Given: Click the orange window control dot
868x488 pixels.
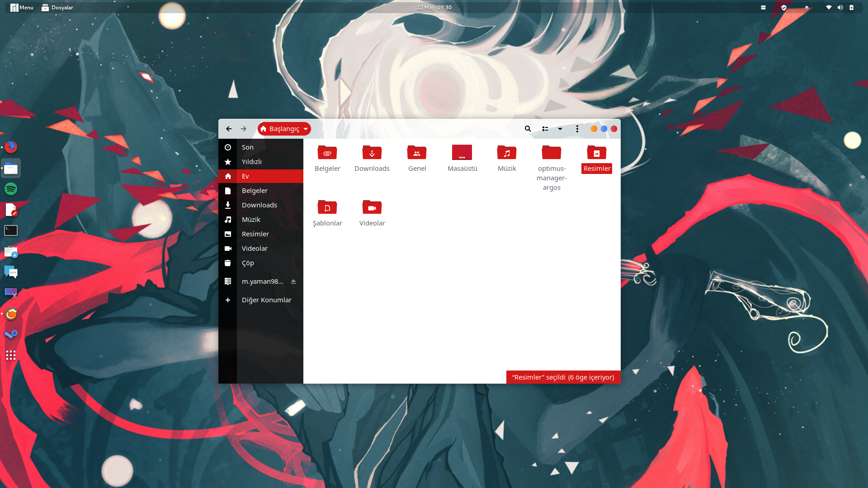Looking at the screenshot, I should (594, 129).
